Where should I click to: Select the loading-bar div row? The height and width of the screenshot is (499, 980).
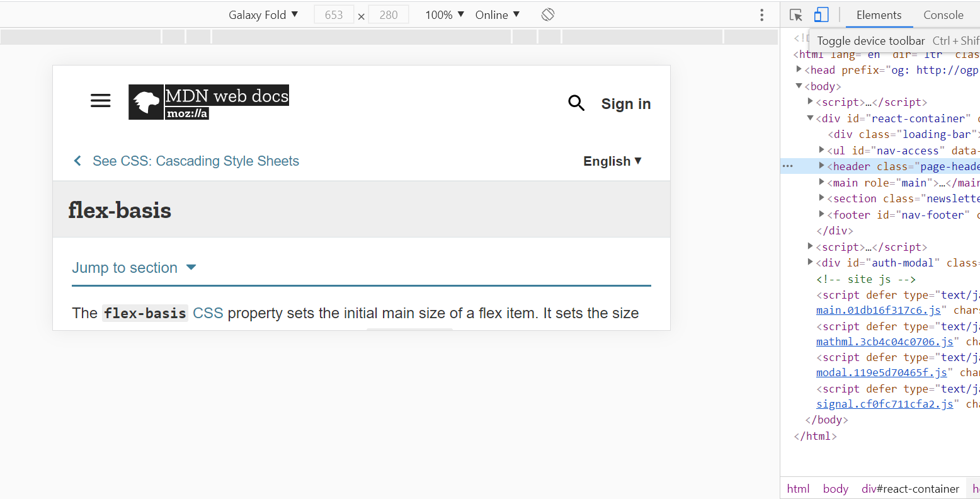click(880, 134)
